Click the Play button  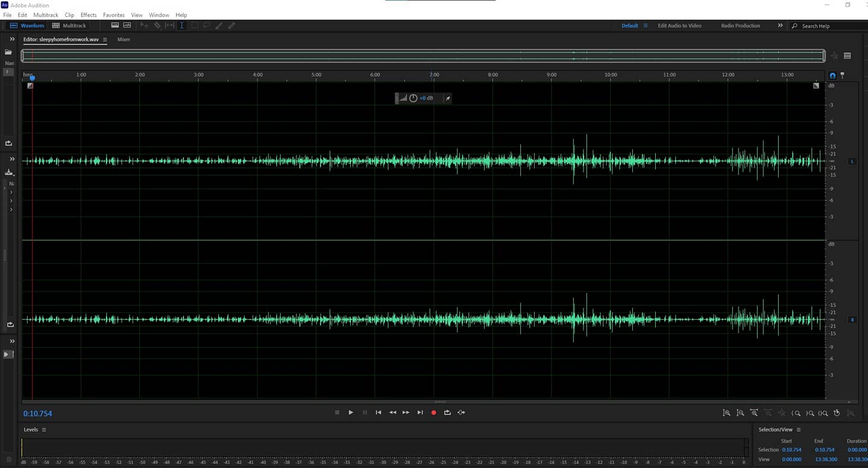point(351,413)
